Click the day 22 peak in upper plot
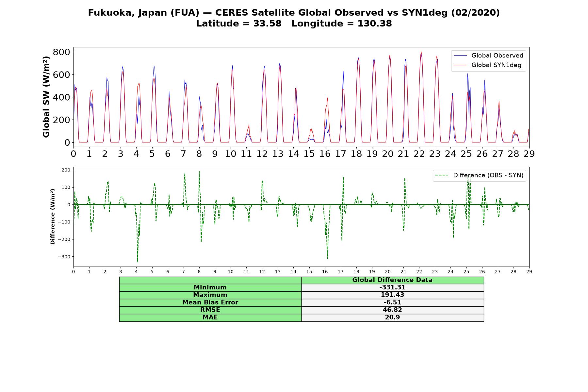This screenshot has width=588, height=392. (x=421, y=52)
